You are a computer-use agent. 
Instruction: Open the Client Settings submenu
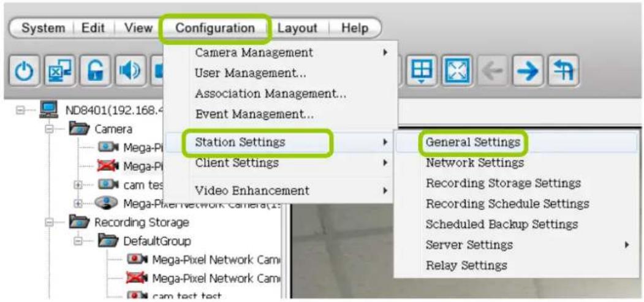(x=281, y=162)
